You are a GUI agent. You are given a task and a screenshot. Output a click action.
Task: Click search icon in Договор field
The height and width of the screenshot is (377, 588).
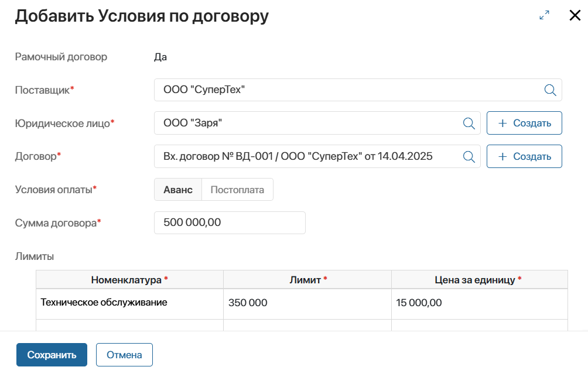tap(469, 156)
